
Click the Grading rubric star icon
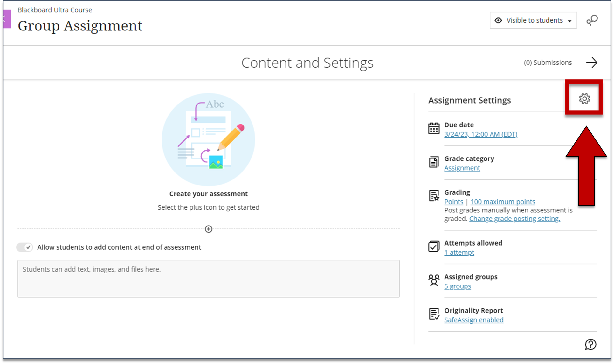coord(434,196)
